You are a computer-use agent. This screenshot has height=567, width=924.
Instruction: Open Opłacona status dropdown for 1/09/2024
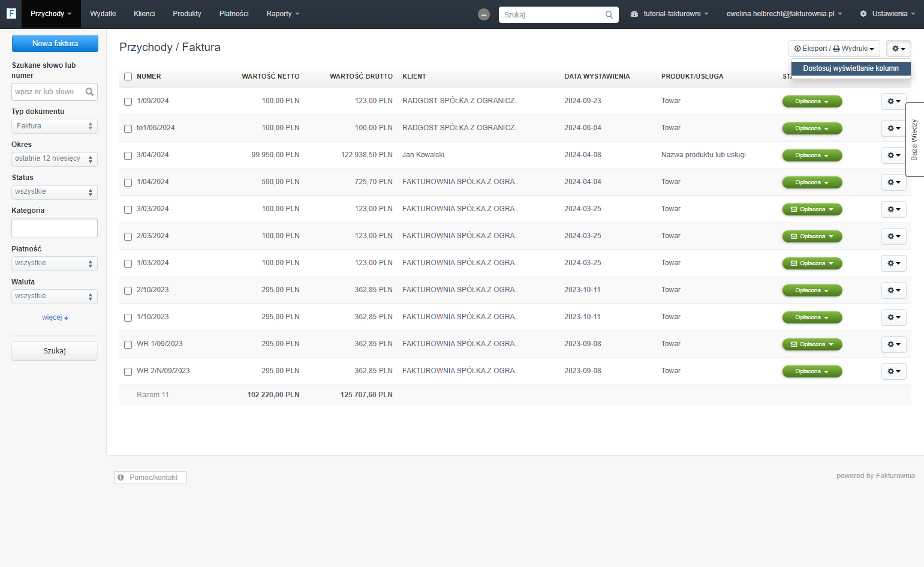point(812,101)
